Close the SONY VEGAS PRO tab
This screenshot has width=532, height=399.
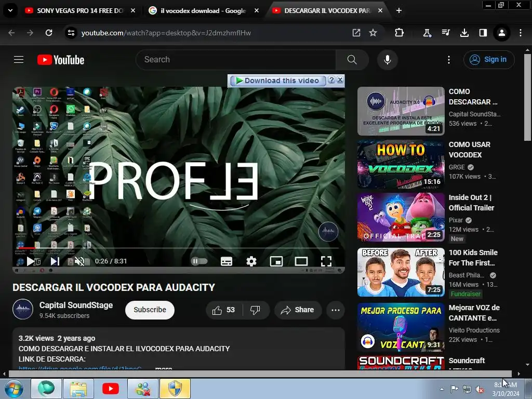(133, 10)
